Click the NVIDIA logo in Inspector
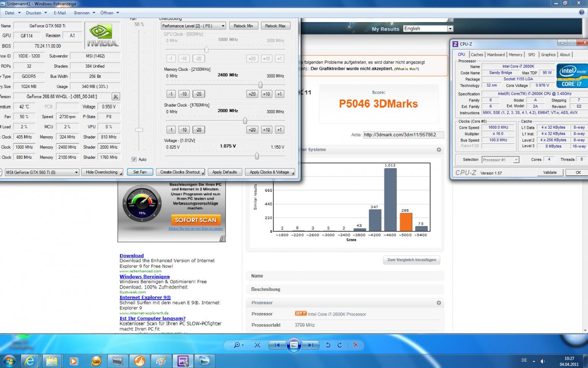 [102, 36]
